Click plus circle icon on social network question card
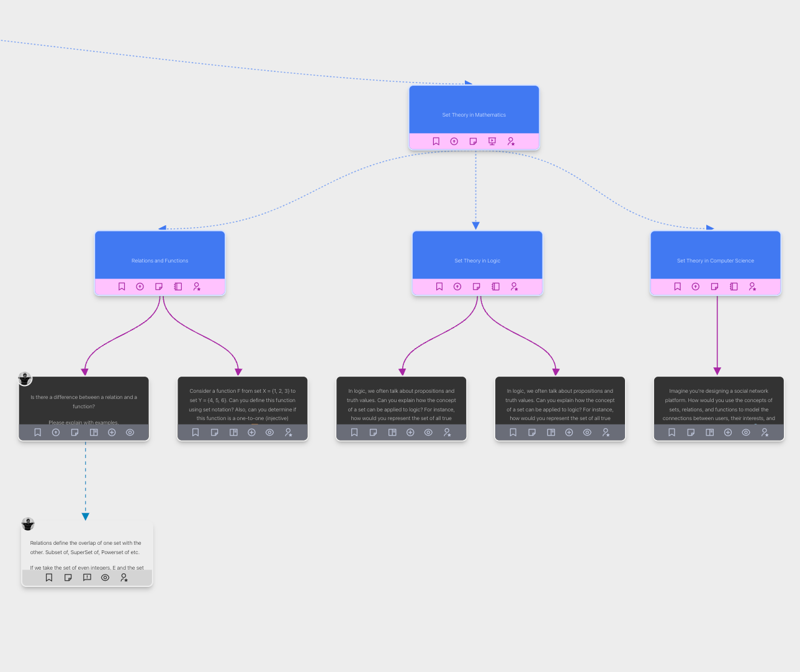The width and height of the screenshot is (800, 672). (727, 432)
